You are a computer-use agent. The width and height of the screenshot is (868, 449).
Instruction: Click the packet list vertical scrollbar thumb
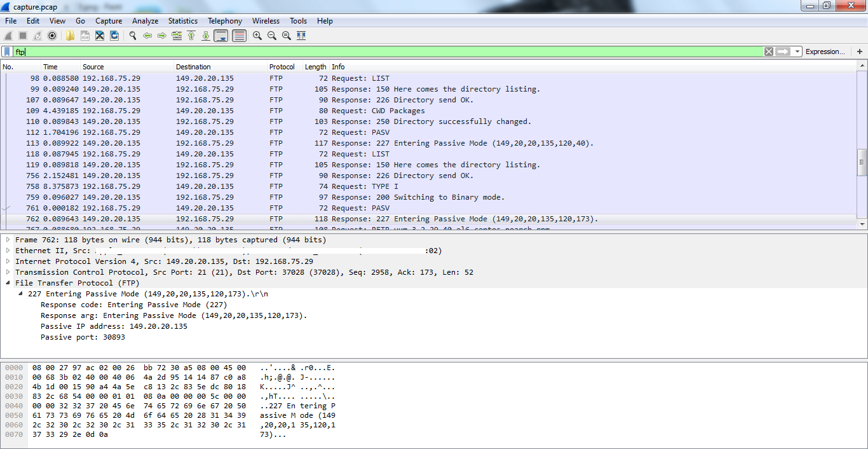pos(862,162)
